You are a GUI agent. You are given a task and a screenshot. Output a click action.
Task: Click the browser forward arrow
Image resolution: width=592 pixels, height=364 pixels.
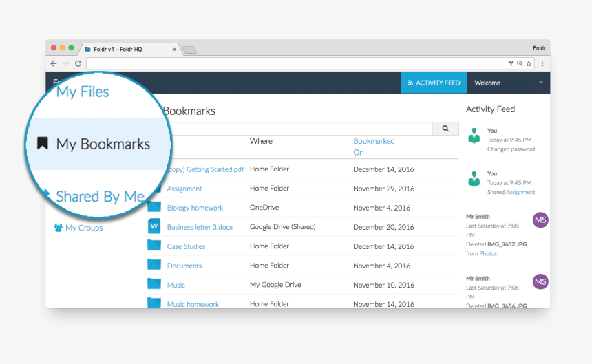[x=65, y=63]
